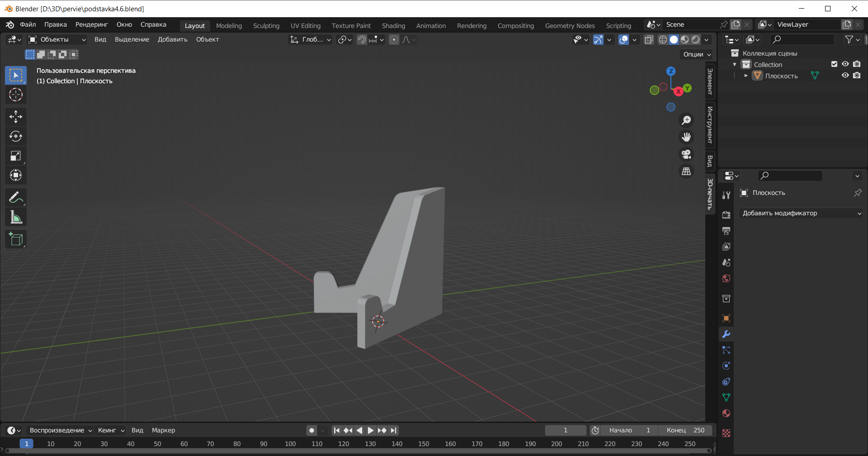The image size is (868, 456).
Task: Switch perspective/orthographic grid icon
Action: 686,171
